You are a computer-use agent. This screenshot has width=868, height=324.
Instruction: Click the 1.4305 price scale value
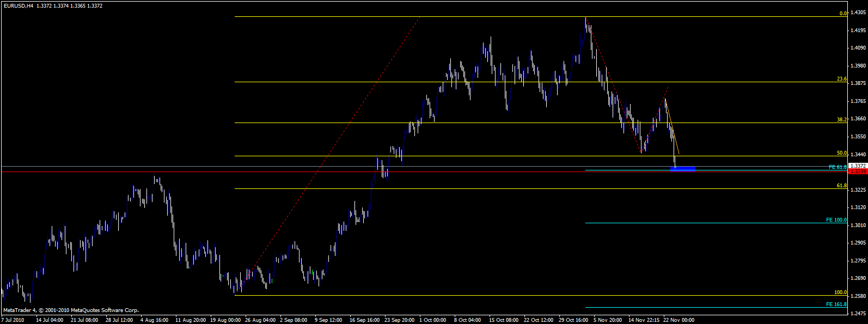[858, 13]
